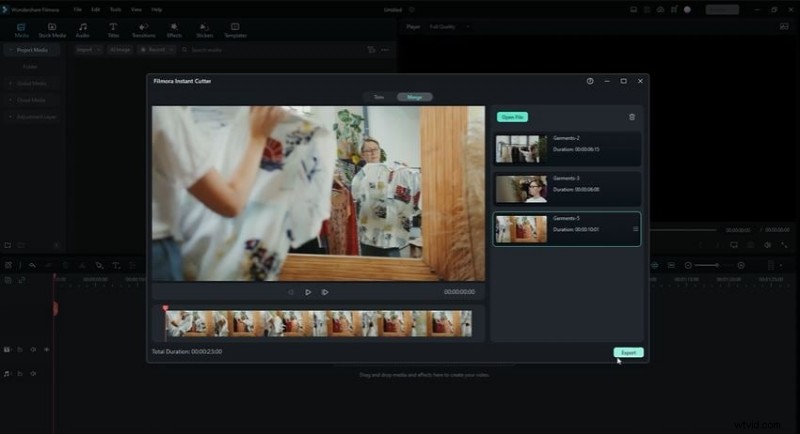Click the Open File button
The width and height of the screenshot is (800, 434).
click(x=512, y=117)
